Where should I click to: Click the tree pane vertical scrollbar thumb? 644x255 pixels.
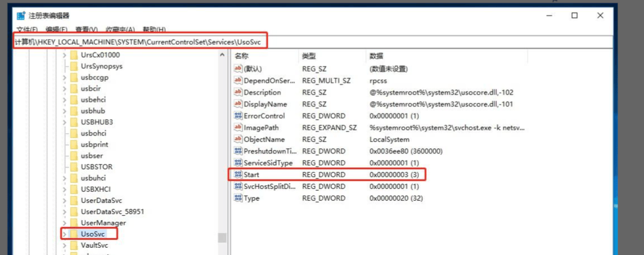click(x=222, y=238)
